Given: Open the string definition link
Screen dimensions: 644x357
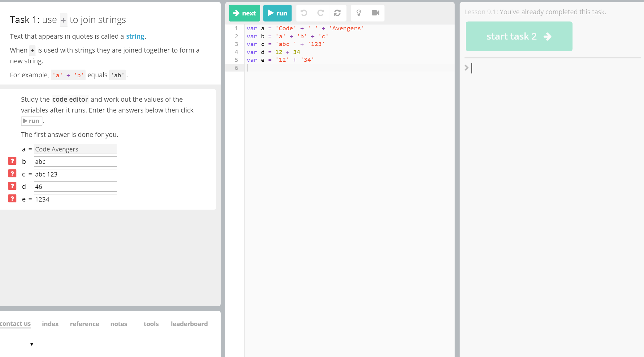Looking at the screenshot, I should coord(135,36).
